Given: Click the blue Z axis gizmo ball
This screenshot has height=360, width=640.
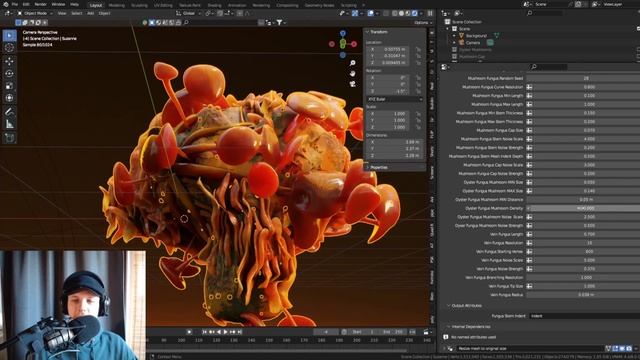Looking at the screenshot, I should 343,33.
